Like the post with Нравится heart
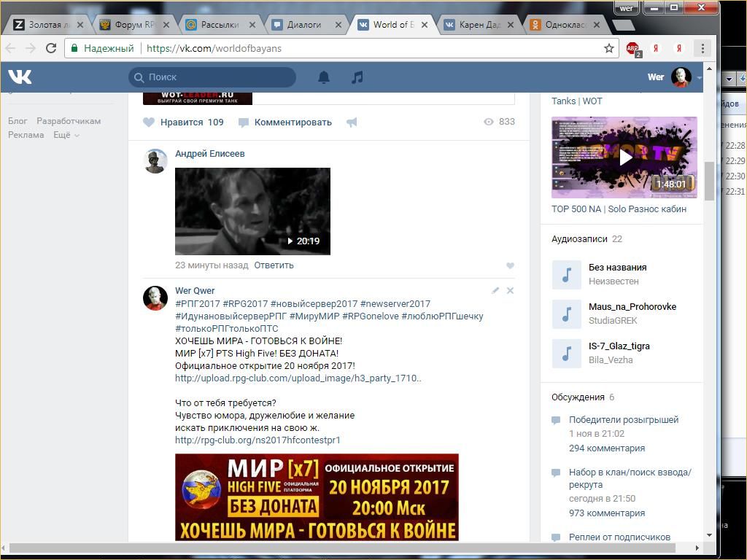 pyautogui.click(x=149, y=122)
